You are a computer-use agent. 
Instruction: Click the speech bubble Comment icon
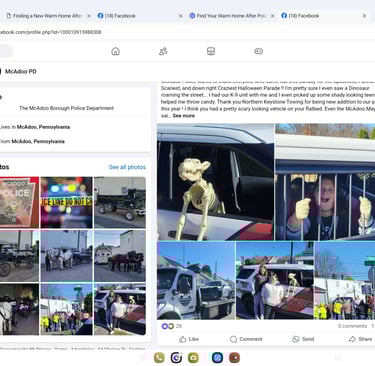pos(233,339)
